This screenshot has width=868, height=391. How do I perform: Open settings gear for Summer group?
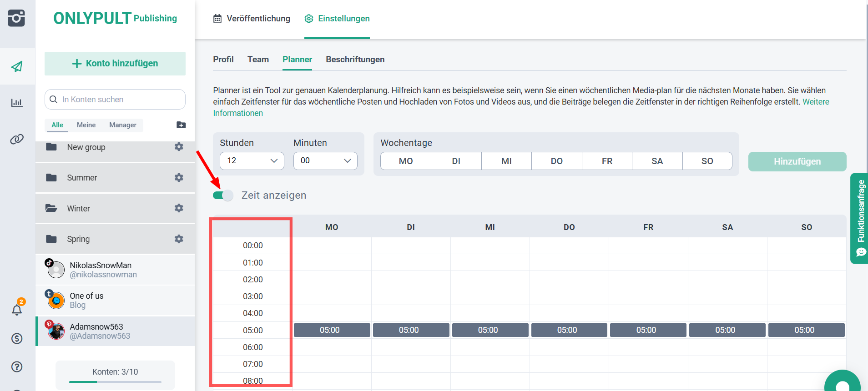[x=179, y=177]
